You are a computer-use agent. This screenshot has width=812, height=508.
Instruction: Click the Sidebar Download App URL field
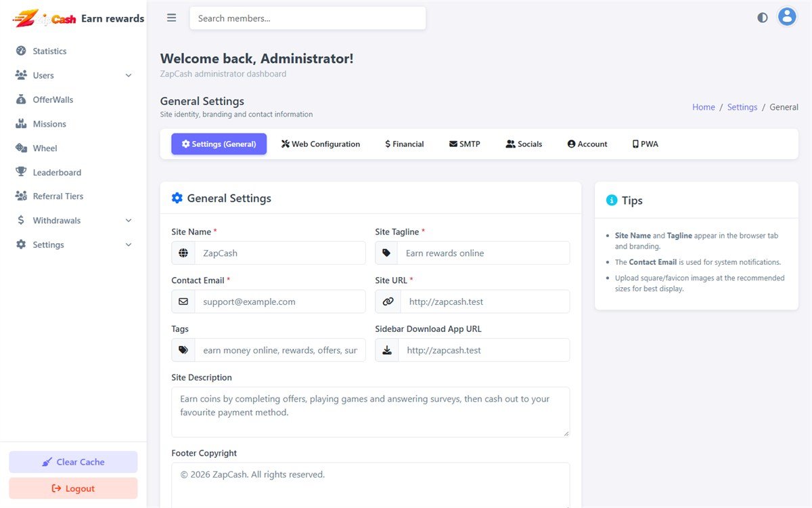483,350
